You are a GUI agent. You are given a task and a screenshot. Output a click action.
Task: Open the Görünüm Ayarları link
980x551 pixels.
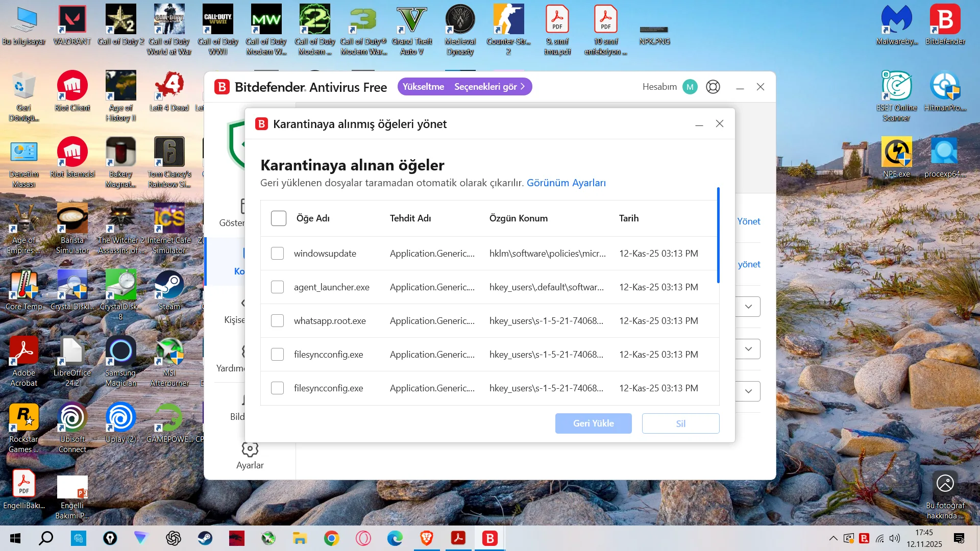click(566, 183)
